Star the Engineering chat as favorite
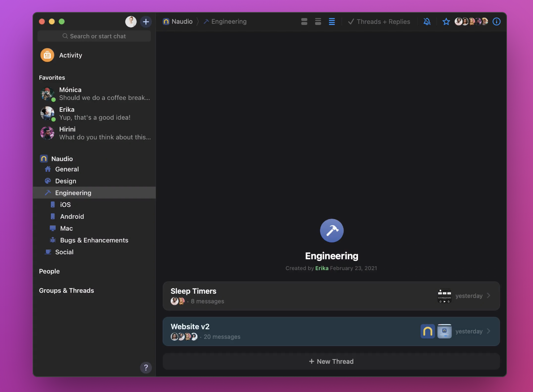Image resolution: width=533 pixels, height=392 pixels. (446, 22)
